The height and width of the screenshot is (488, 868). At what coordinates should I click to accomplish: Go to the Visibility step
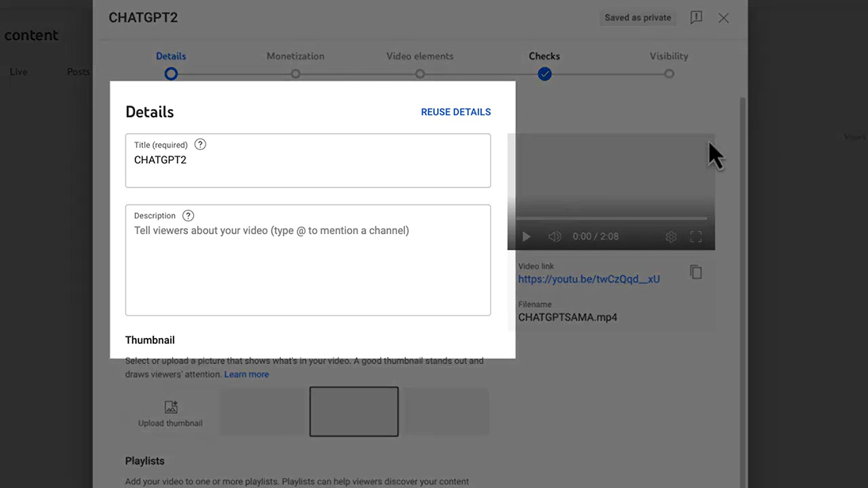669,56
